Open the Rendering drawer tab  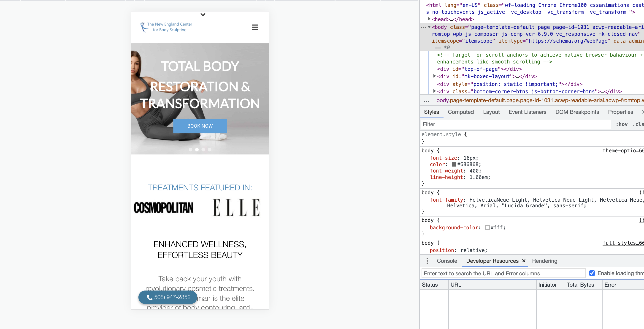[x=544, y=261]
